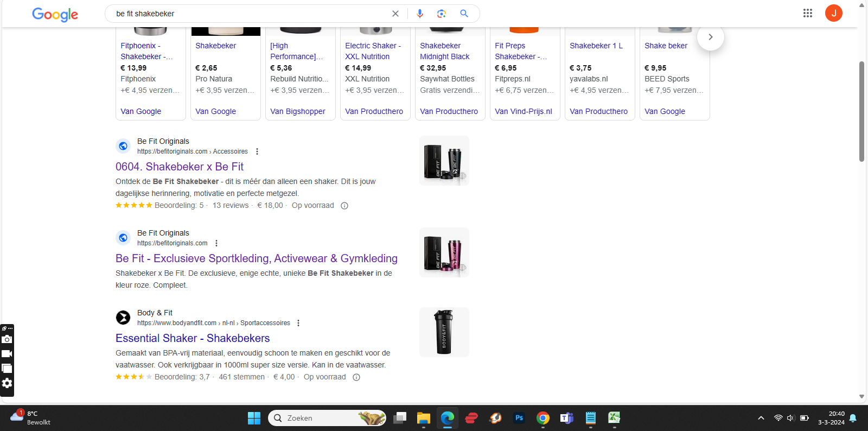Open more options for Be Fit Accessoires result
Screen dimensions: 868x431
(257, 151)
